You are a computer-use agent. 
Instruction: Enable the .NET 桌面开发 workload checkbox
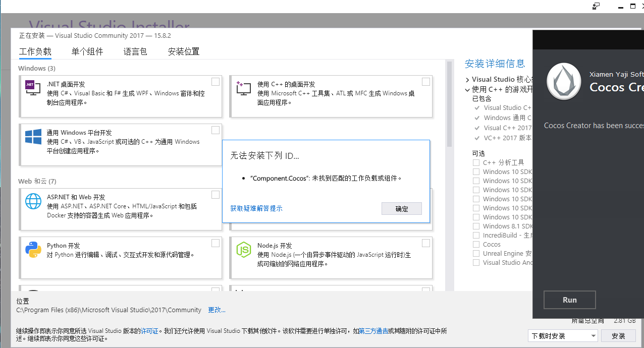(x=216, y=81)
